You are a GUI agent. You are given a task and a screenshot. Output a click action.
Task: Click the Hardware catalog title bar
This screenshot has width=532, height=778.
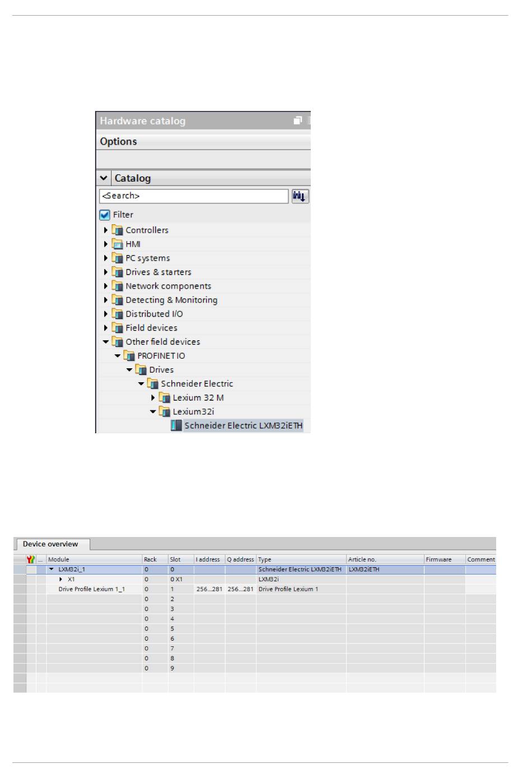pyautogui.click(x=203, y=121)
